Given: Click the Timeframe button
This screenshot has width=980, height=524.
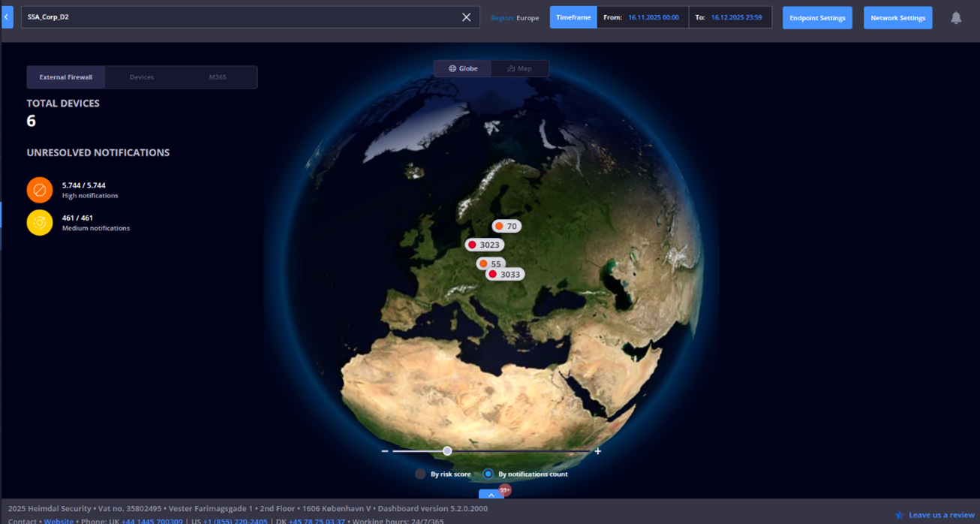Looking at the screenshot, I should pyautogui.click(x=573, y=17).
